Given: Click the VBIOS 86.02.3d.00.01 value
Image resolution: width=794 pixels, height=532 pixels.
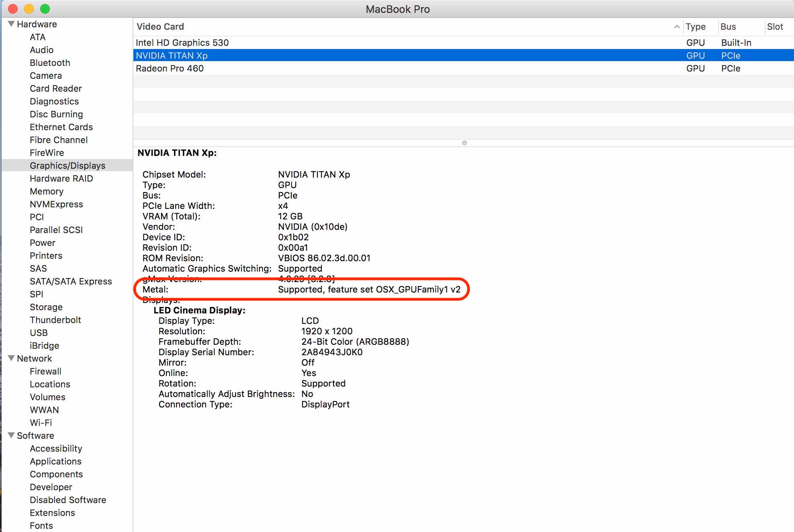Looking at the screenshot, I should (x=324, y=258).
